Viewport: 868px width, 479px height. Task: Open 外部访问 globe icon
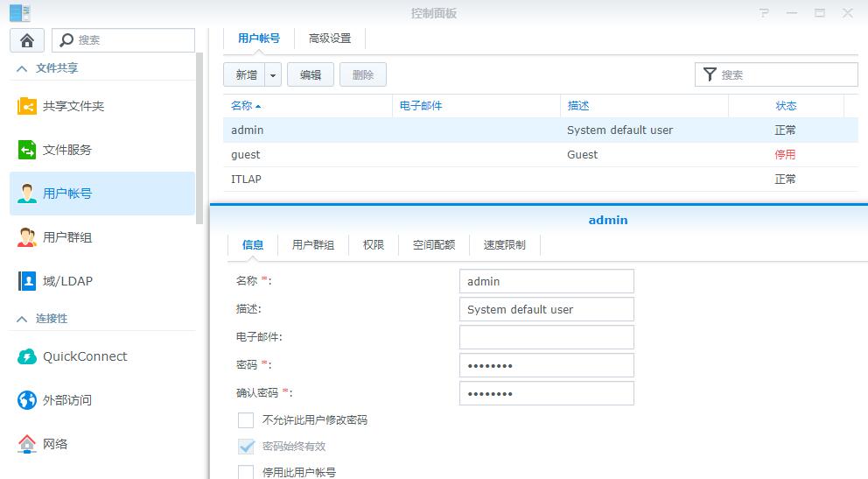click(x=27, y=400)
